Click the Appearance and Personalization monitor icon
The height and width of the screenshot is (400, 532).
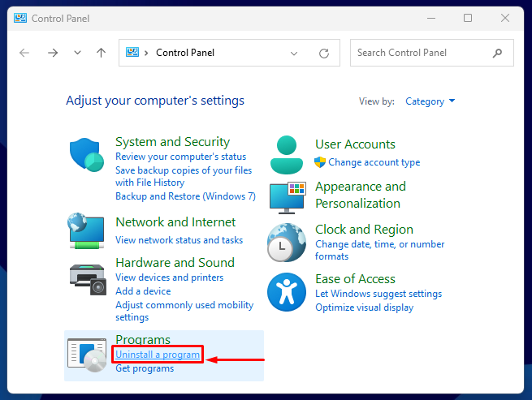(x=288, y=198)
